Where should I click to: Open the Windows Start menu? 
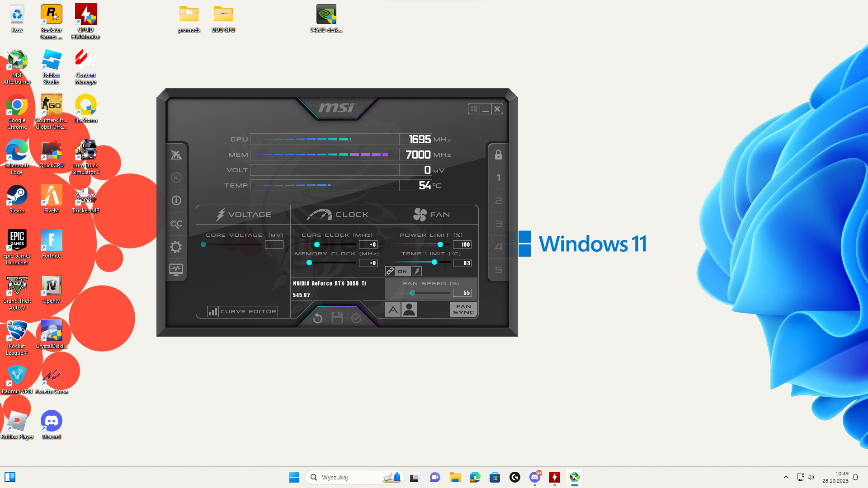pyautogui.click(x=294, y=477)
